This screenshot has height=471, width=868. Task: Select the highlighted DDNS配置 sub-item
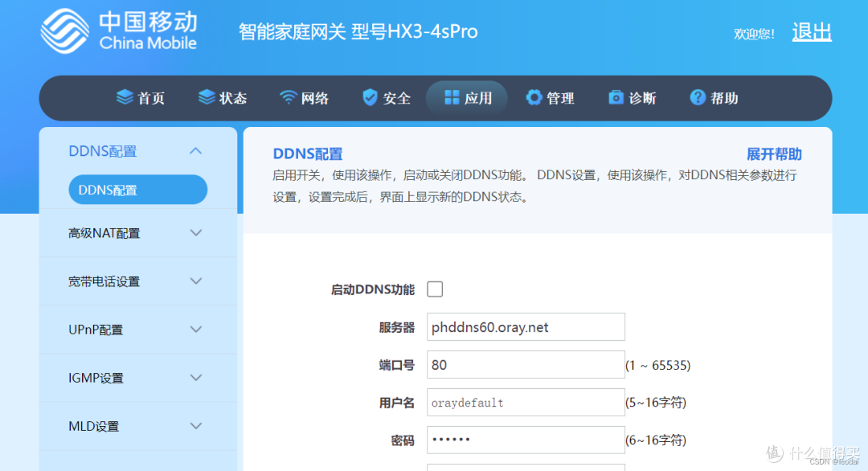[x=138, y=190]
